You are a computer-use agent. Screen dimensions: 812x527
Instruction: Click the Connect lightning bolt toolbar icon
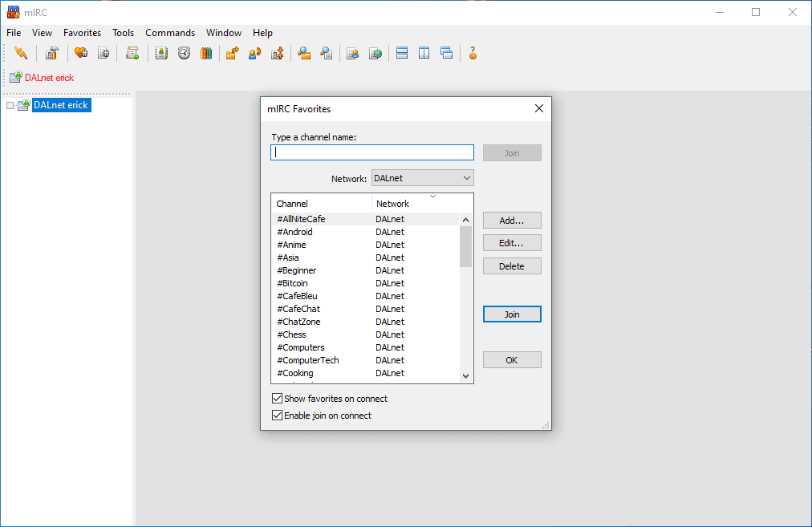tap(21, 53)
